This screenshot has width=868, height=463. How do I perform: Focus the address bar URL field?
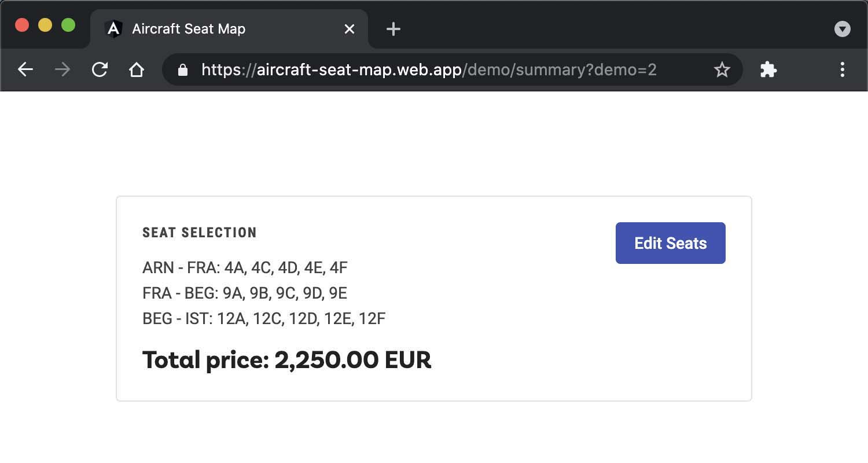tap(429, 70)
